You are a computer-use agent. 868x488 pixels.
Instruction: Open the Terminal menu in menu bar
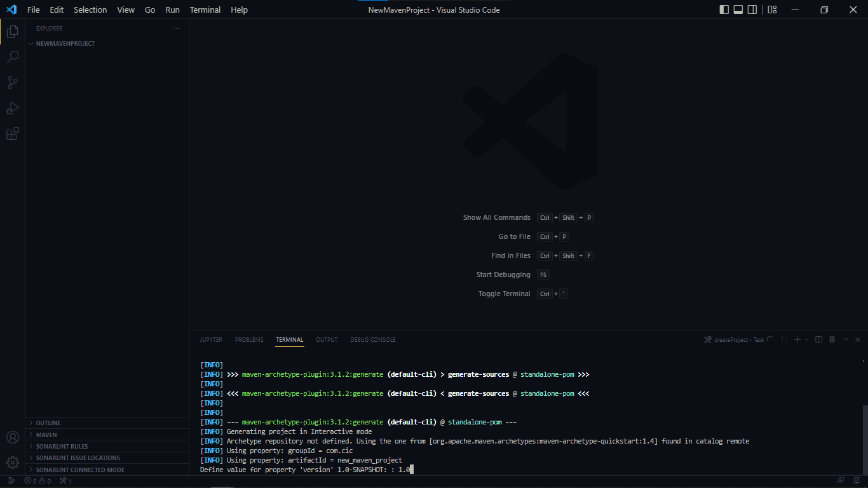pos(205,10)
